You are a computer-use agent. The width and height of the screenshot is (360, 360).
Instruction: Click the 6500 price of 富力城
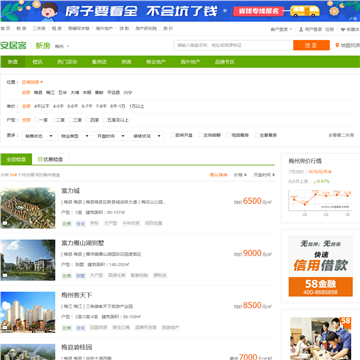[x=252, y=201]
